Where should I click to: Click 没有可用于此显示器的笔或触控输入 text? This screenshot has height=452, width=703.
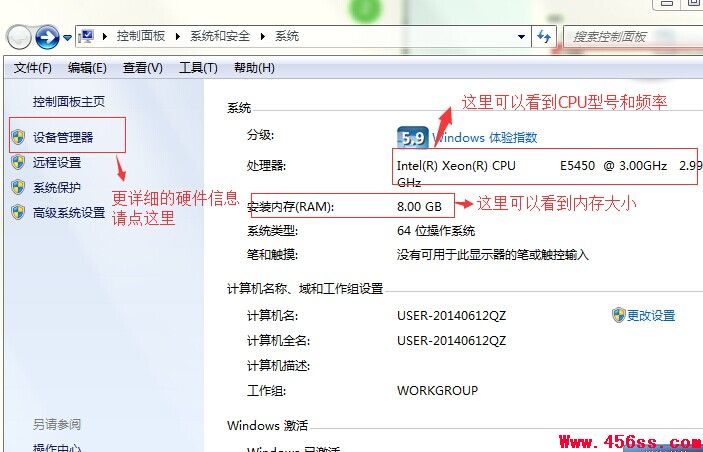pos(493,255)
